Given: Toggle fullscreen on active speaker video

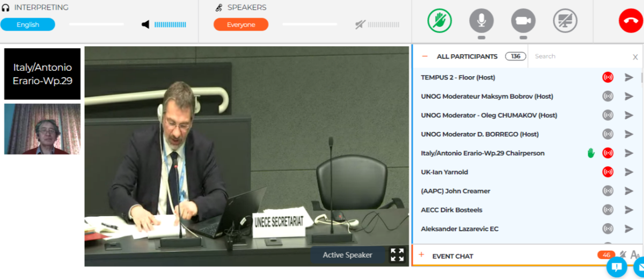Looking at the screenshot, I should coord(397,255).
